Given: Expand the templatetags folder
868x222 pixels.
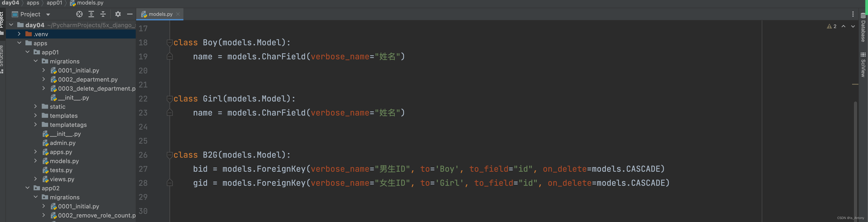Looking at the screenshot, I should tap(36, 124).
